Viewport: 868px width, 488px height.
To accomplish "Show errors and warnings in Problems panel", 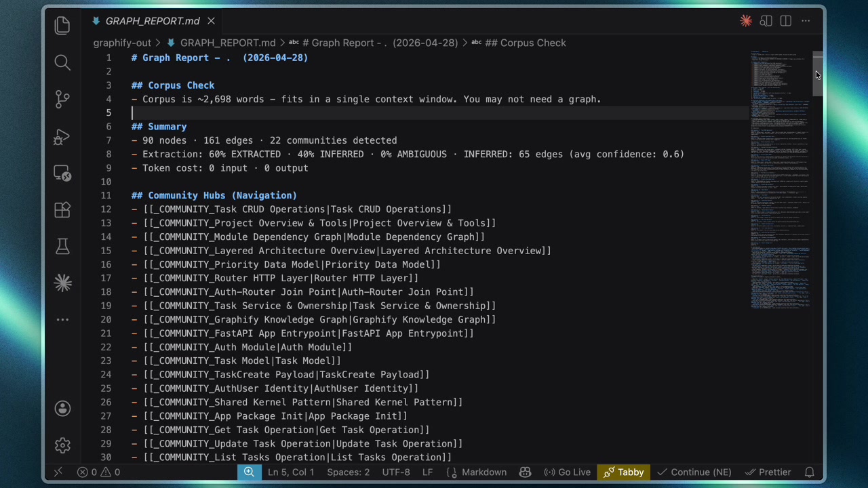I will [98, 472].
